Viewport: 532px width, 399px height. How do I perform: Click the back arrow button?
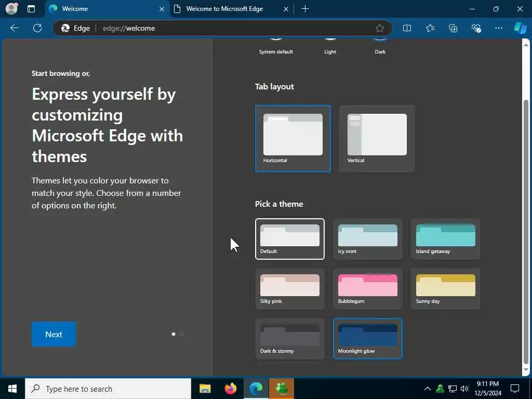click(14, 28)
